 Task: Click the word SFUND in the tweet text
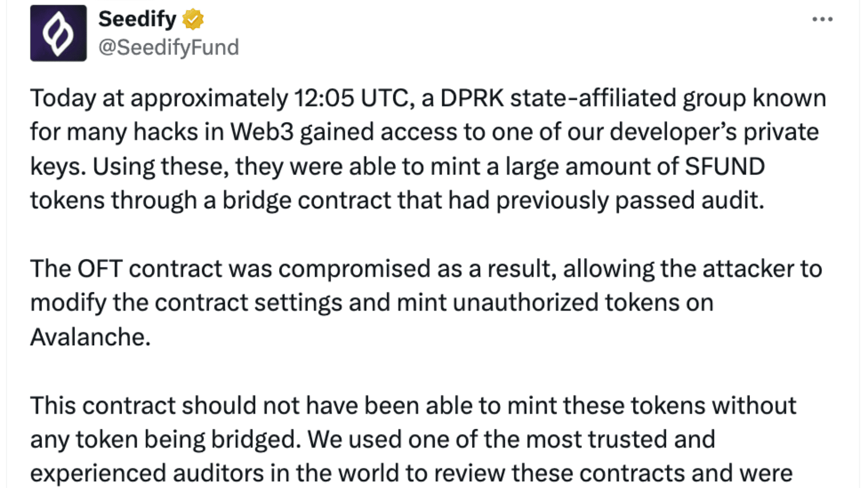(x=725, y=165)
